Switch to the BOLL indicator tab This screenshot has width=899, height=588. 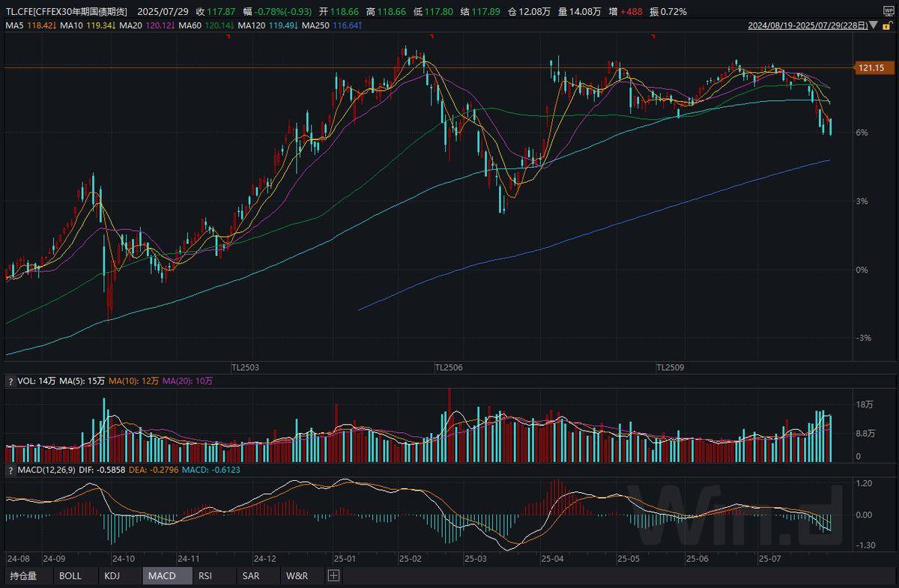70,576
